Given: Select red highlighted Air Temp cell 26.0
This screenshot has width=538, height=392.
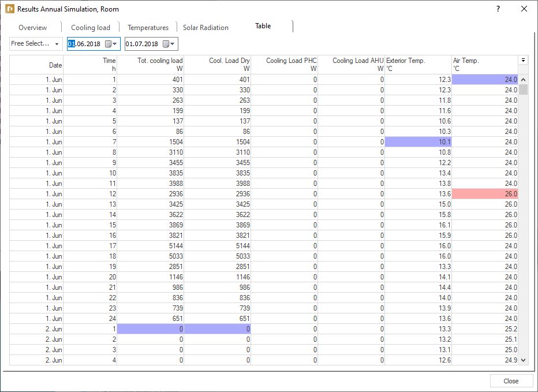Looking at the screenshot, I should coord(485,194).
